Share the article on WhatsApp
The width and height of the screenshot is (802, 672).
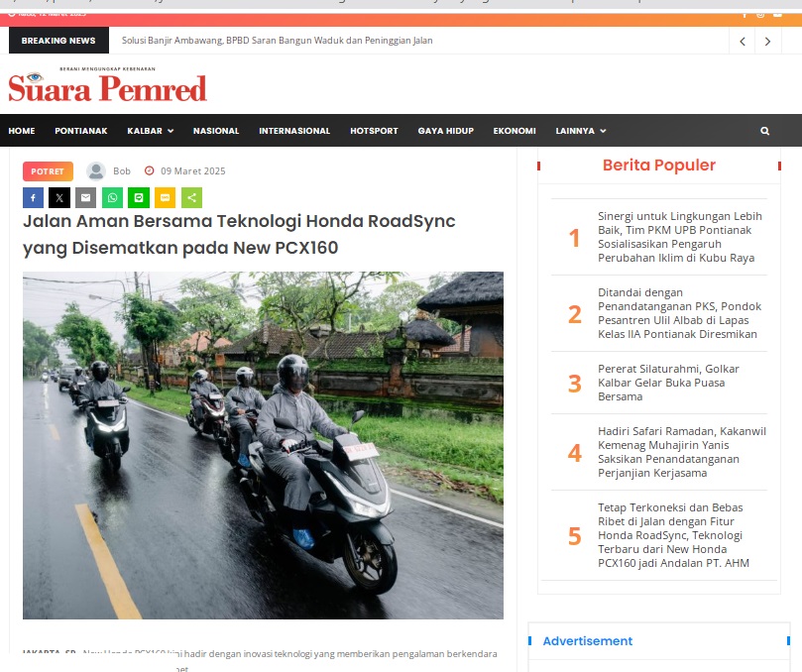tap(113, 198)
